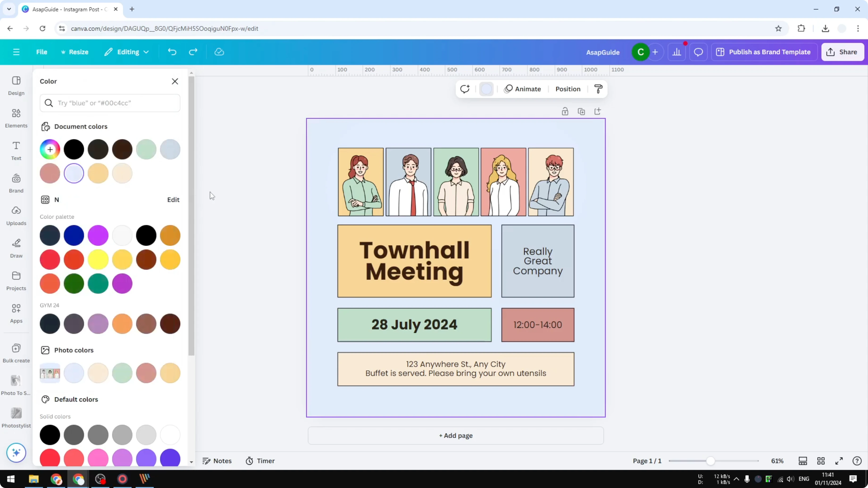Open File Explorer from the taskbar
This screenshot has width=868, height=488.
click(x=34, y=479)
